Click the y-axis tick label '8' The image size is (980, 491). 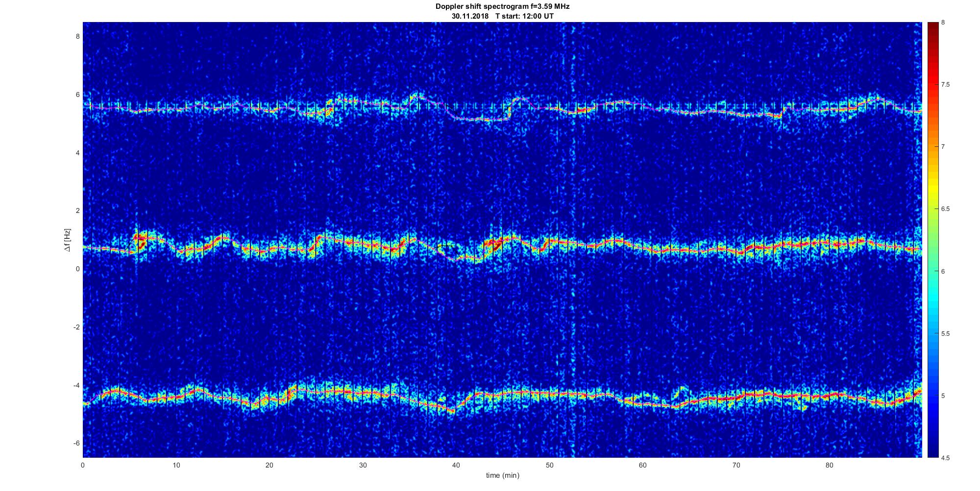point(77,36)
